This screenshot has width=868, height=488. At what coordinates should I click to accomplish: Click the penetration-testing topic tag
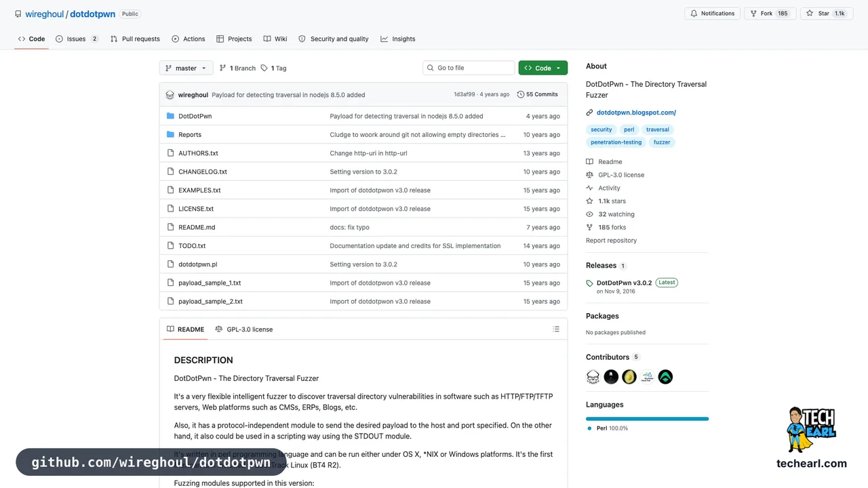[616, 142]
